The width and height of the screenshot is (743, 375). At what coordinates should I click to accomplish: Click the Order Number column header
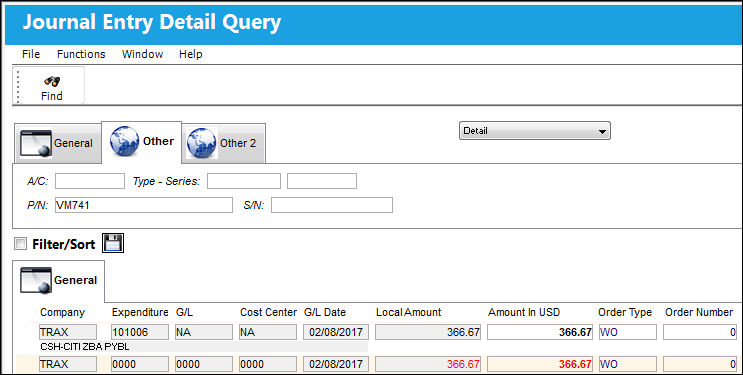(x=699, y=312)
